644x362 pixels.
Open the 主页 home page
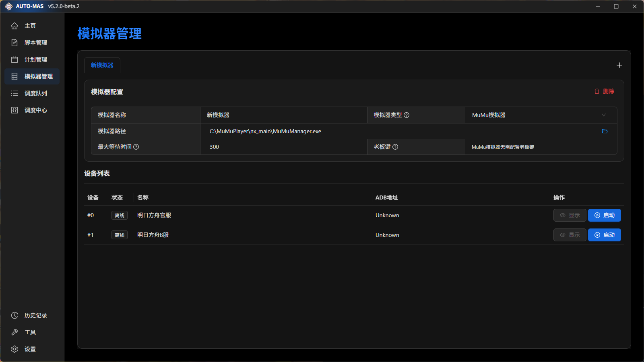click(x=30, y=26)
